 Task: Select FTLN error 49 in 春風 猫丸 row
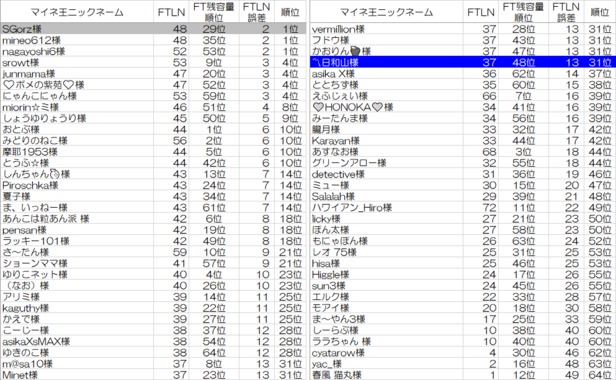pos(566,375)
